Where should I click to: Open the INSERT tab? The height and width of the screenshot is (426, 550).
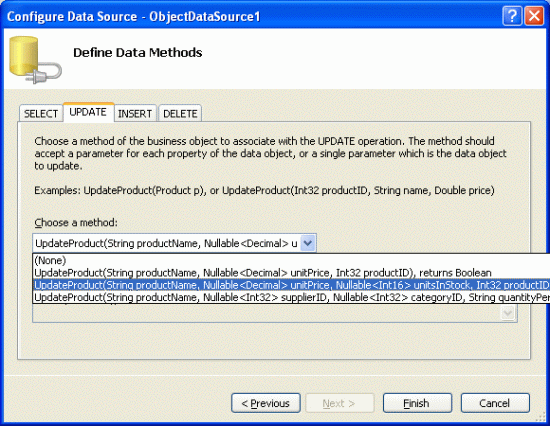pyautogui.click(x=135, y=114)
